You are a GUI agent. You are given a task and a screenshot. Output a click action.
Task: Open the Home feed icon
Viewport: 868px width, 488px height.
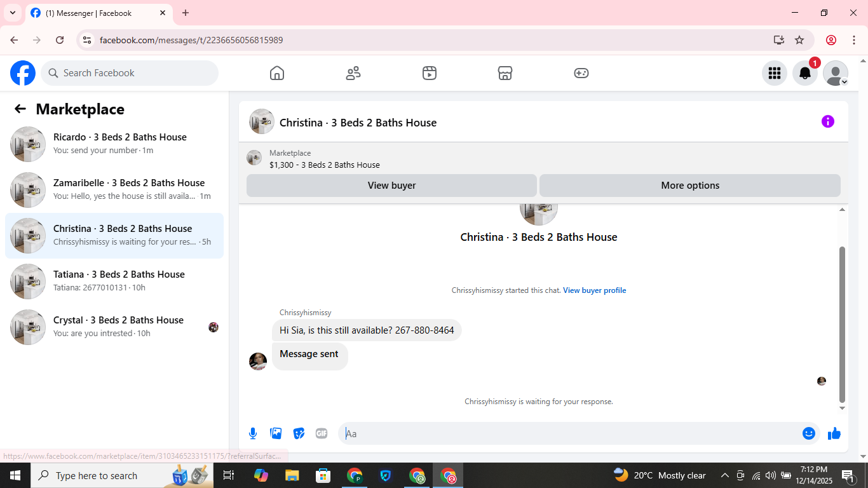[x=277, y=73]
